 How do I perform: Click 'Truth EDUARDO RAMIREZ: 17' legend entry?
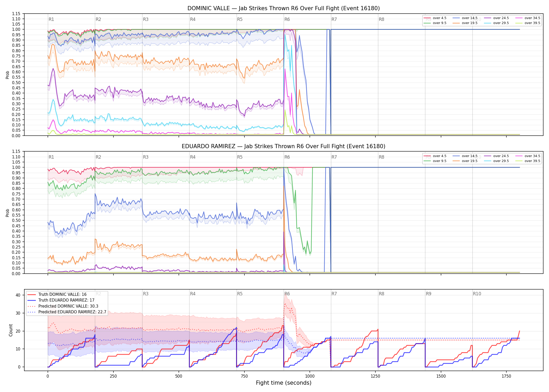click(x=61, y=300)
